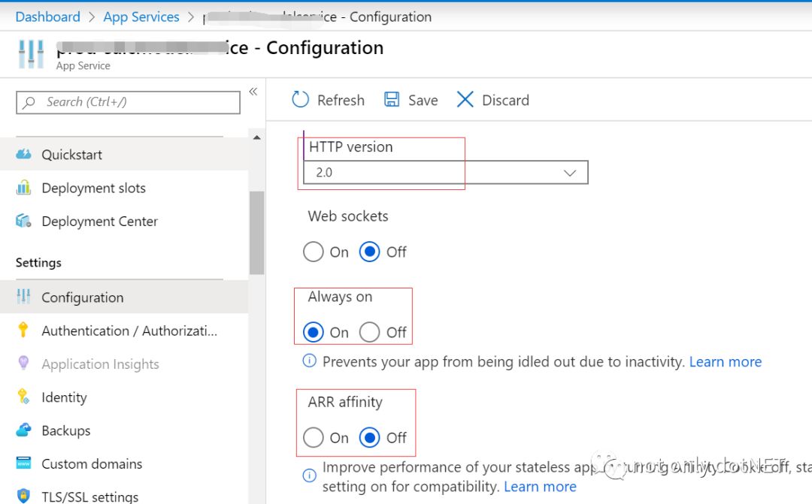
Task: Click the sidebar search input field
Action: click(x=128, y=102)
